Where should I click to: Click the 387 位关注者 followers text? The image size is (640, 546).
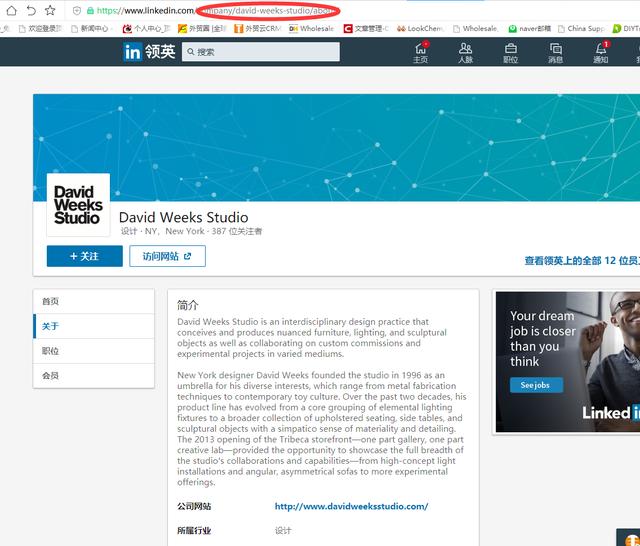pyautogui.click(x=237, y=231)
